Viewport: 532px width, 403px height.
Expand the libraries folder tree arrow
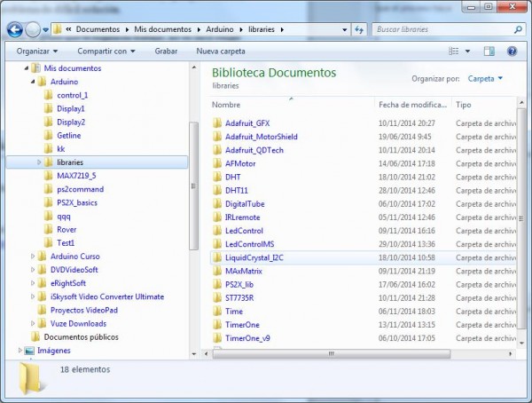[x=39, y=162]
